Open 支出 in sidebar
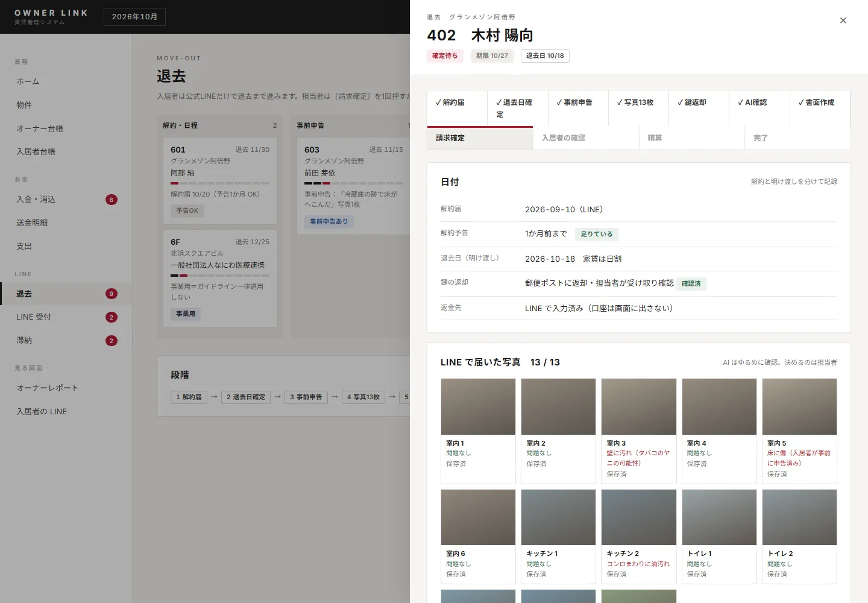The height and width of the screenshot is (603, 868). click(x=66, y=247)
